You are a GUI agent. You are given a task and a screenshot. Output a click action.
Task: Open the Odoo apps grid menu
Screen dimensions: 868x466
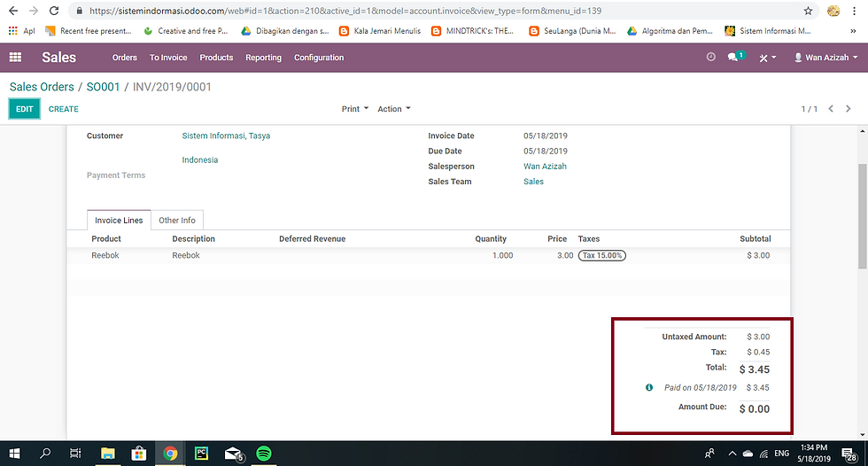[16, 57]
